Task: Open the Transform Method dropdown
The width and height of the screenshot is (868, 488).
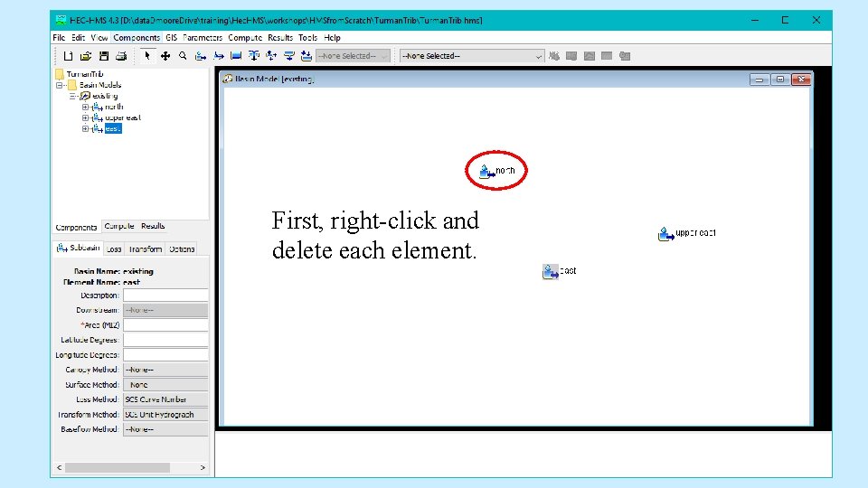Action: click(165, 415)
